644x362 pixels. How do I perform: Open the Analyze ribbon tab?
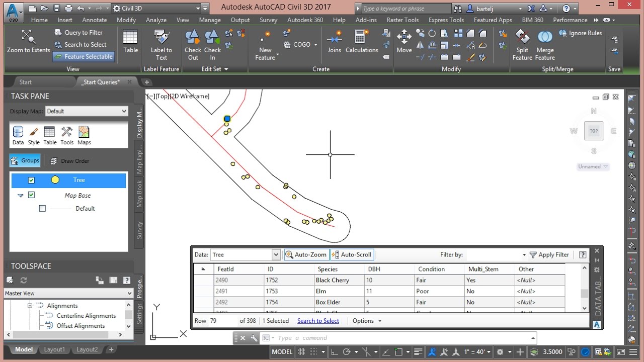[156, 20]
